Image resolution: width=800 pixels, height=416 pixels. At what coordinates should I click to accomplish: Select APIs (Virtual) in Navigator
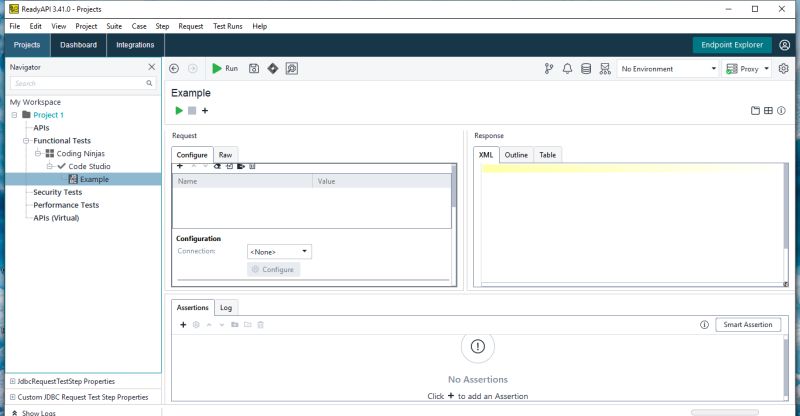(56, 217)
